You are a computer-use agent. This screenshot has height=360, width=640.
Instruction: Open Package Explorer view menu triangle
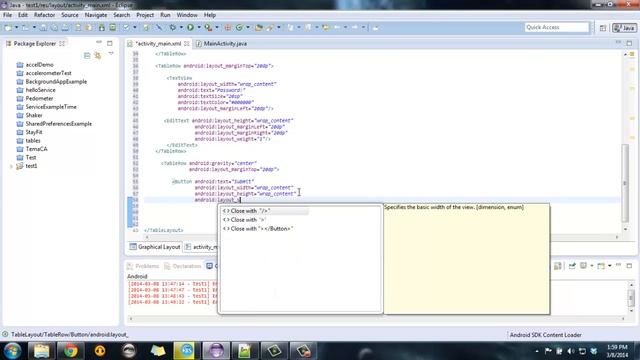pyautogui.click(x=111, y=53)
